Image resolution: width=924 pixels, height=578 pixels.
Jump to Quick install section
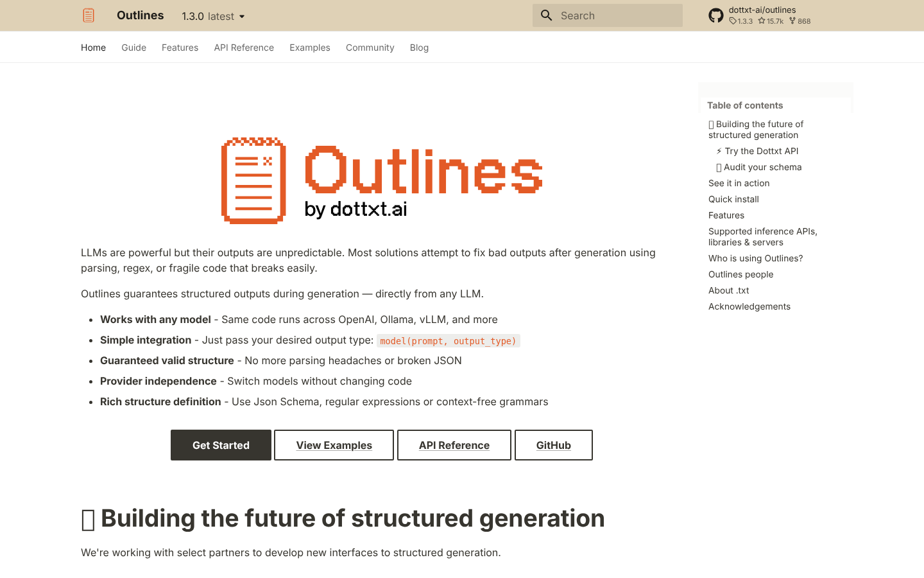(x=733, y=199)
